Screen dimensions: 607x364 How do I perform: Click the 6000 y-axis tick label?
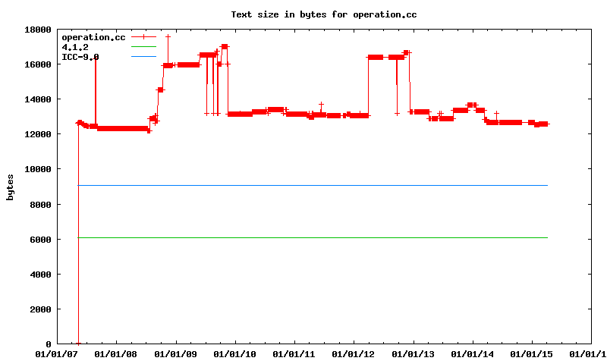click(39, 240)
